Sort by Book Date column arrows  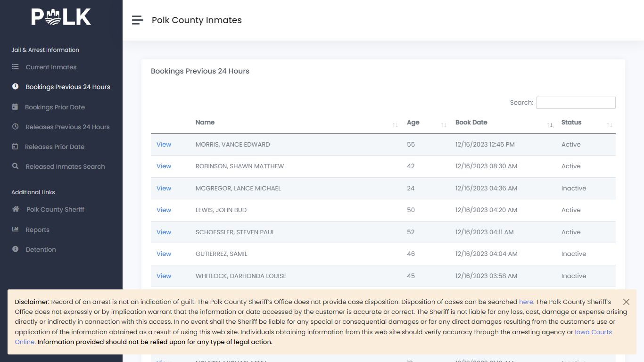550,125
